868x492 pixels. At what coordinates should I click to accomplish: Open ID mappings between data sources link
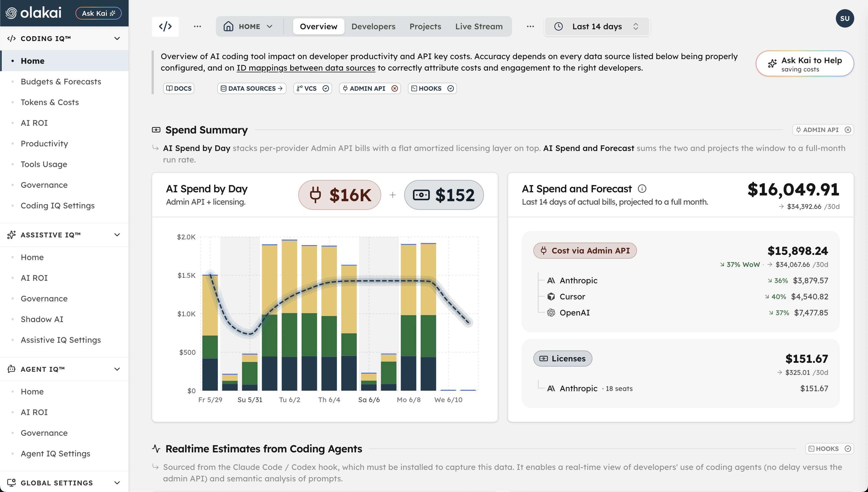click(x=305, y=68)
